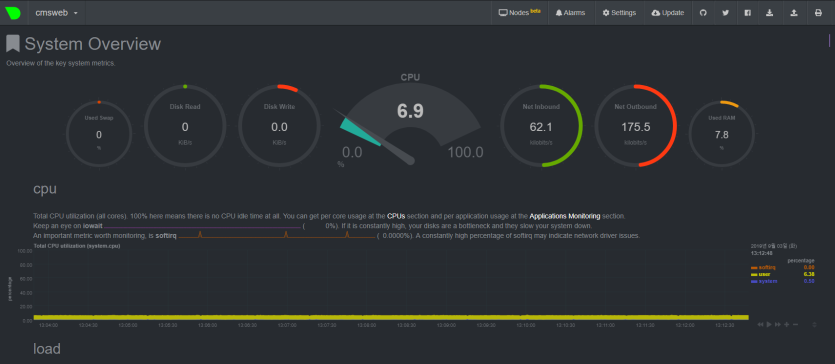Click the Net Inbound gauge
This screenshot has height=364, width=835.
click(541, 125)
